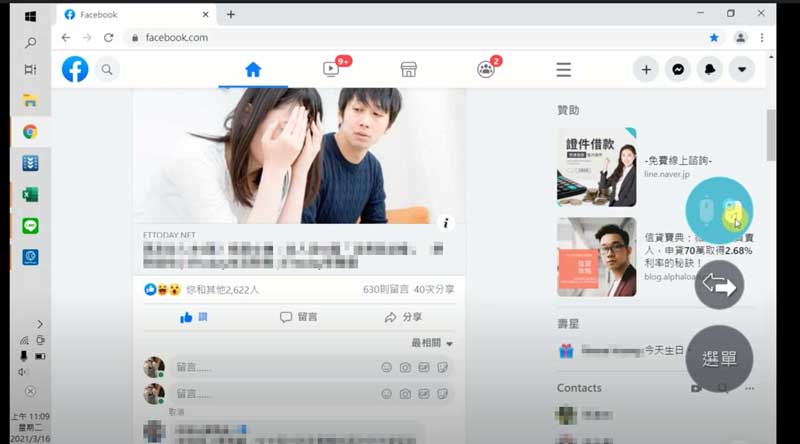800x444 pixels.
Task: Toggle the Like (讚) button
Action: coord(194,317)
